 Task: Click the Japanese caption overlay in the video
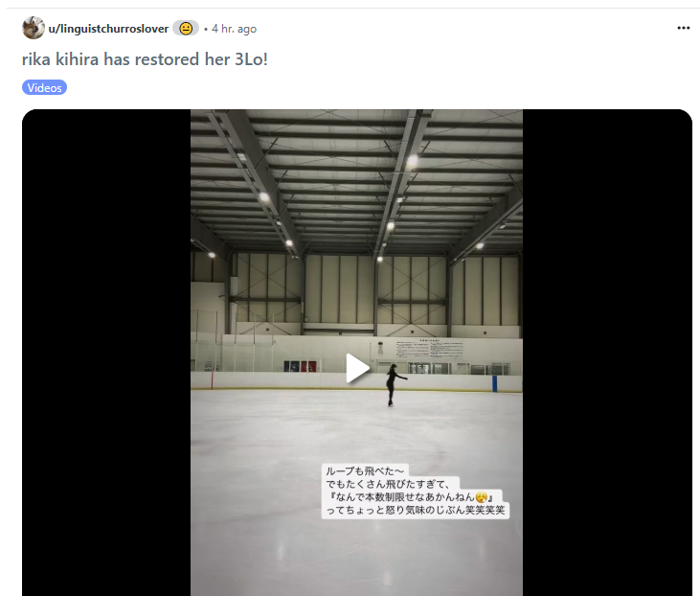tap(416, 491)
